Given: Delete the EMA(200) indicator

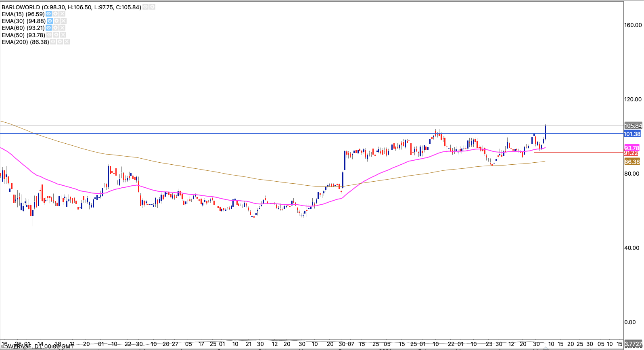Looking at the screenshot, I should [x=67, y=42].
